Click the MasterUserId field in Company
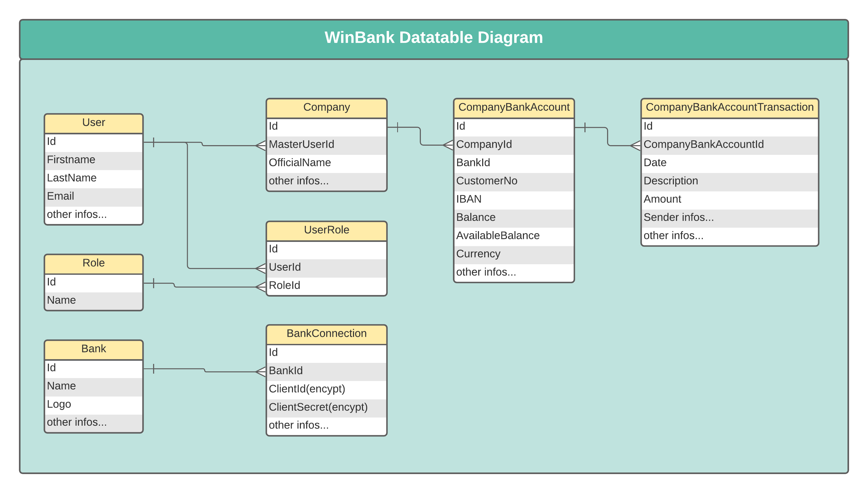 (x=301, y=145)
